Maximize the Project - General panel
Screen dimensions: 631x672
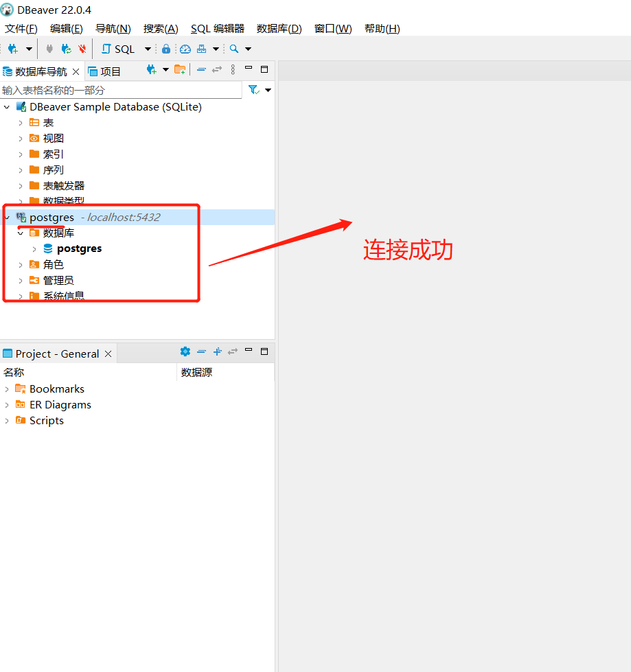point(264,351)
